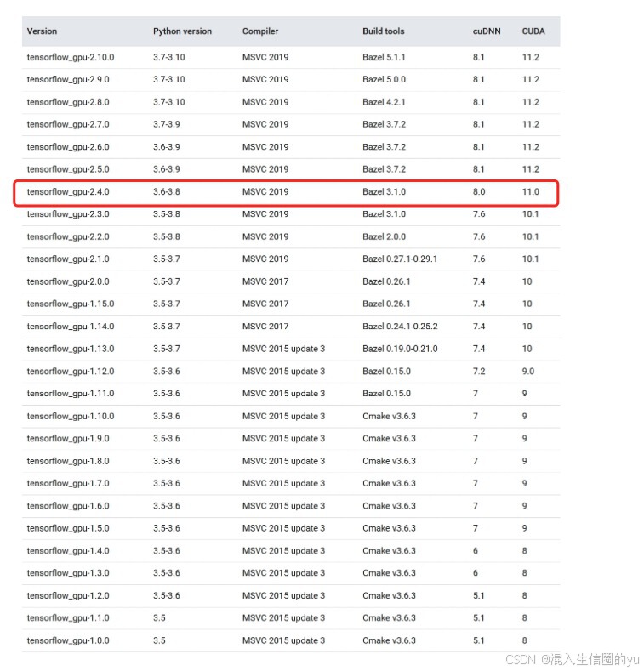Click Python 3.6-3.8 in the 2.4.0 row
This screenshot has height=671, width=644.
point(166,191)
